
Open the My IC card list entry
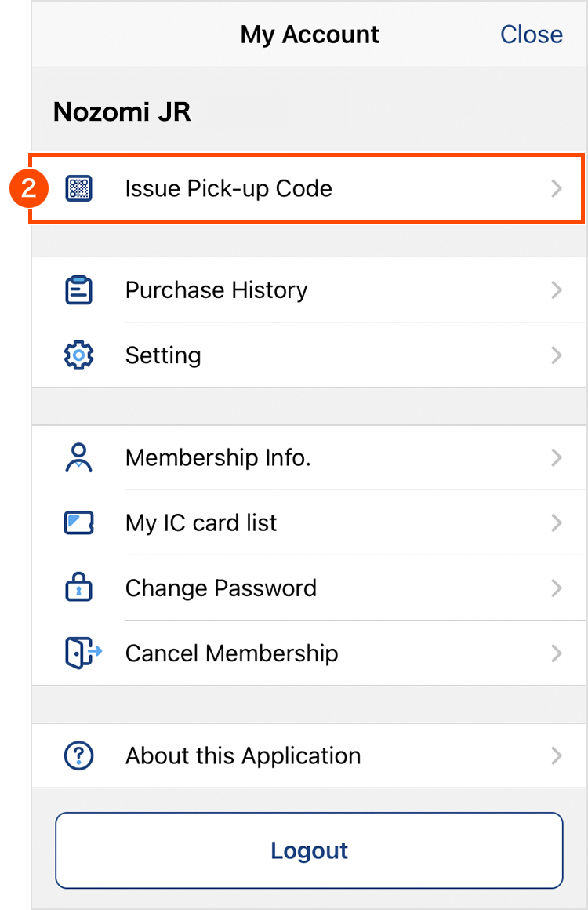(x=201, y=522)
